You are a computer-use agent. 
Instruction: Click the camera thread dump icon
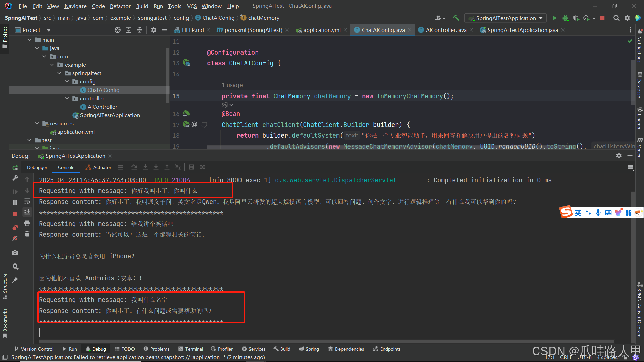[15, 252]
